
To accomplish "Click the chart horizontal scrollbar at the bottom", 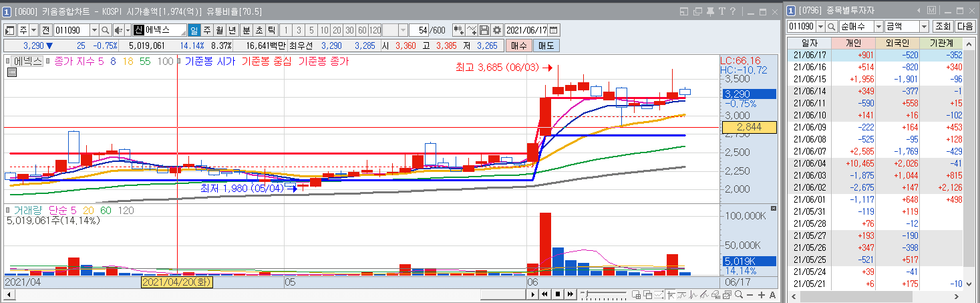I will [502, 294].
